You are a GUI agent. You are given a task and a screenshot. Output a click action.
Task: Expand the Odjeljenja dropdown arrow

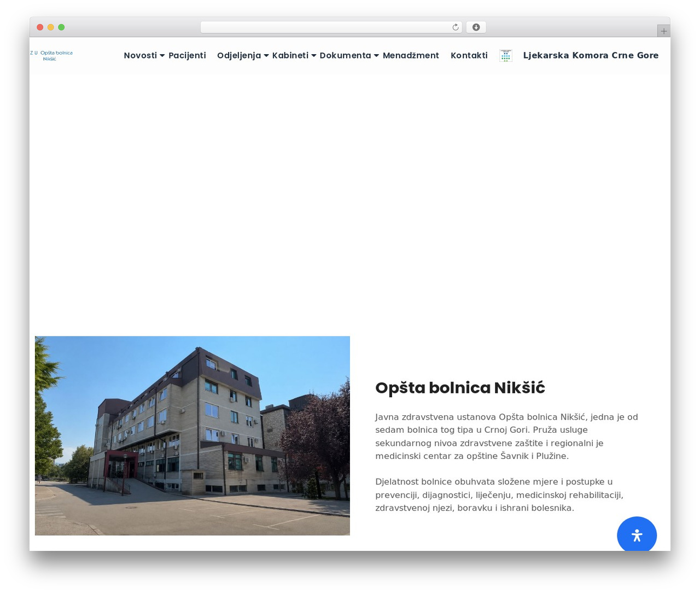266,56
